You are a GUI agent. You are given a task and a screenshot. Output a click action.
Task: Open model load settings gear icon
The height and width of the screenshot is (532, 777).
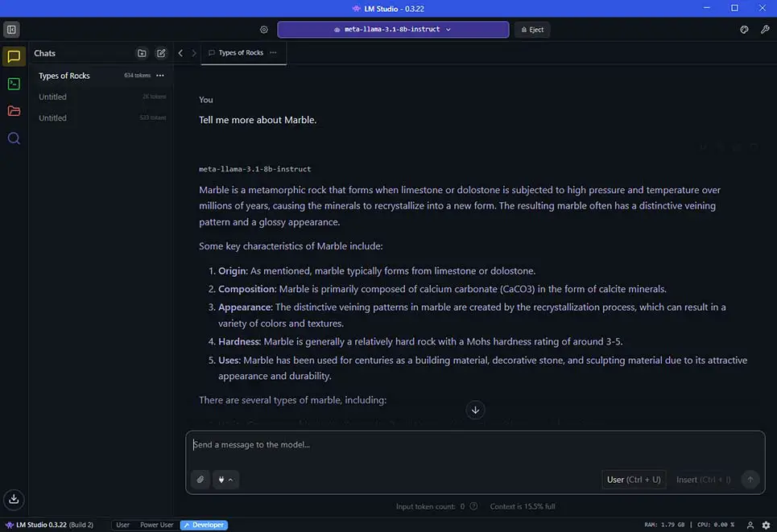pos(264,30)
